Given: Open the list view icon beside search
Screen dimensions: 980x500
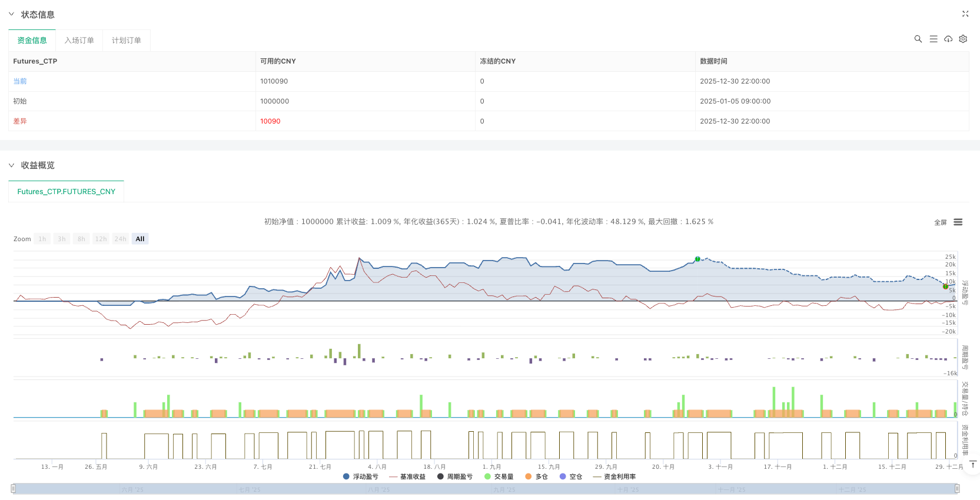Looking at the screenshot, I should pyautogui.click(x=934, y=39).
